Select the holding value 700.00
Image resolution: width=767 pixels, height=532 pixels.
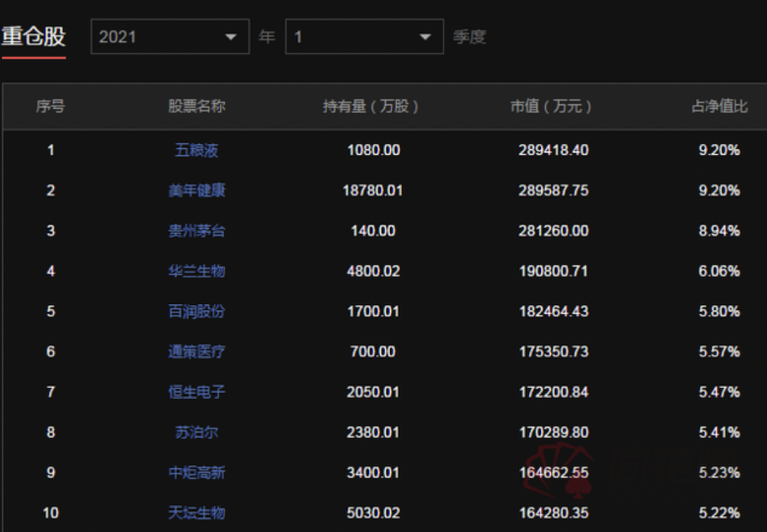pyautogui.click(x=373, y=352)
